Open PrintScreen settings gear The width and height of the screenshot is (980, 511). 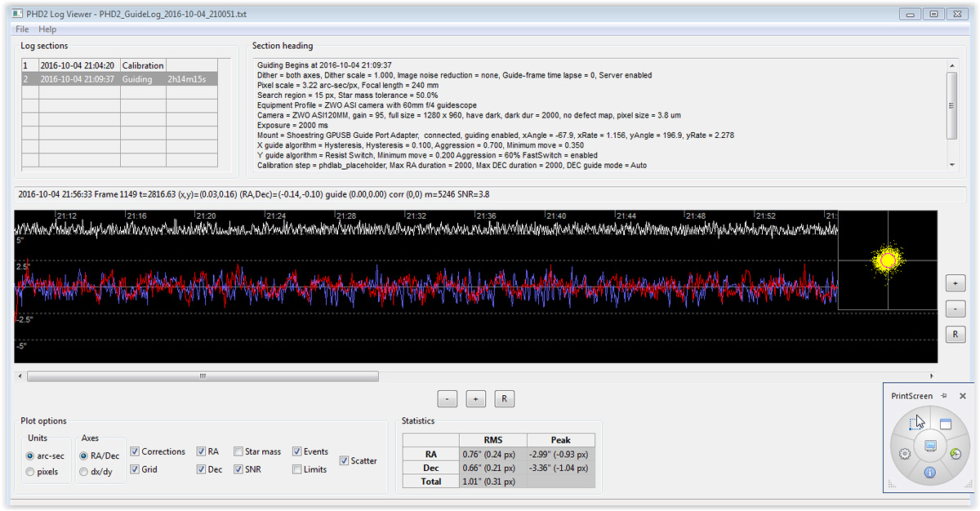[905, 454]
